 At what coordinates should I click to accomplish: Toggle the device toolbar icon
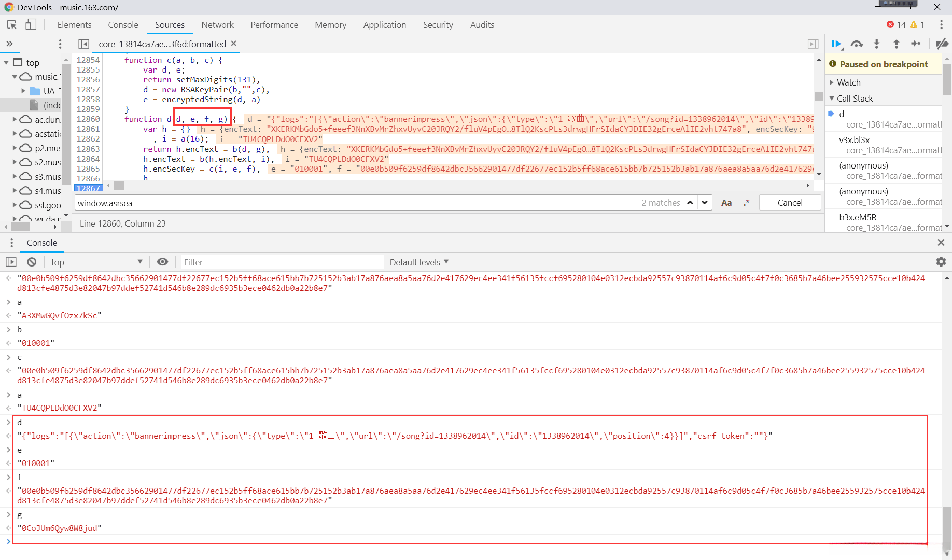click(x=31, y=25)
